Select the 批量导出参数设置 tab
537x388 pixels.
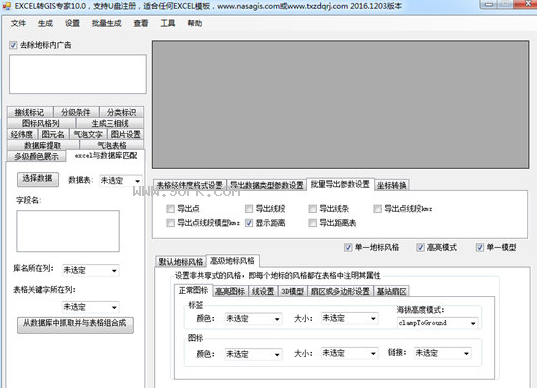point(340,184)
